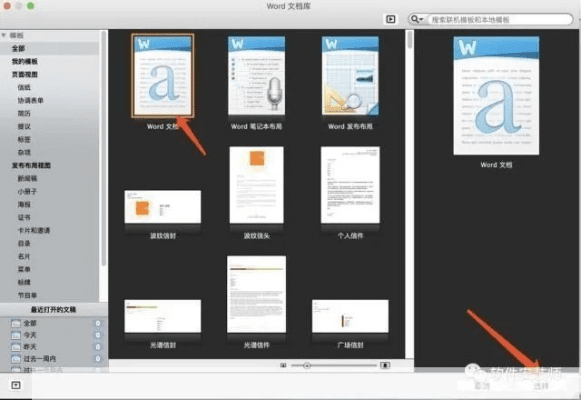Close the Word 文档库 window
Viewport: 581px width, 400px height.
pos(7,6)
